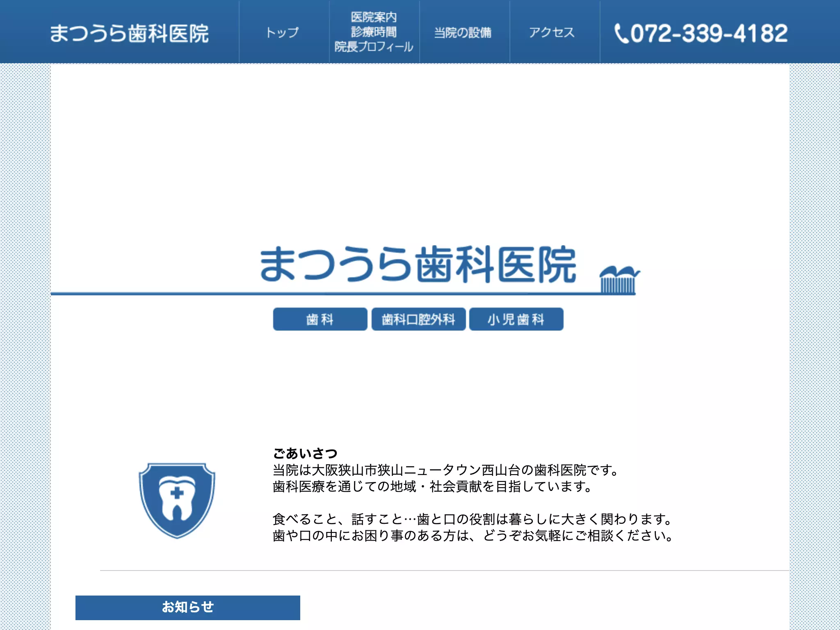Screen dimensions: 840x630
Task: Open 医院案内 診療時間 院長プロフィール menu item
Action: pos(374,32)
